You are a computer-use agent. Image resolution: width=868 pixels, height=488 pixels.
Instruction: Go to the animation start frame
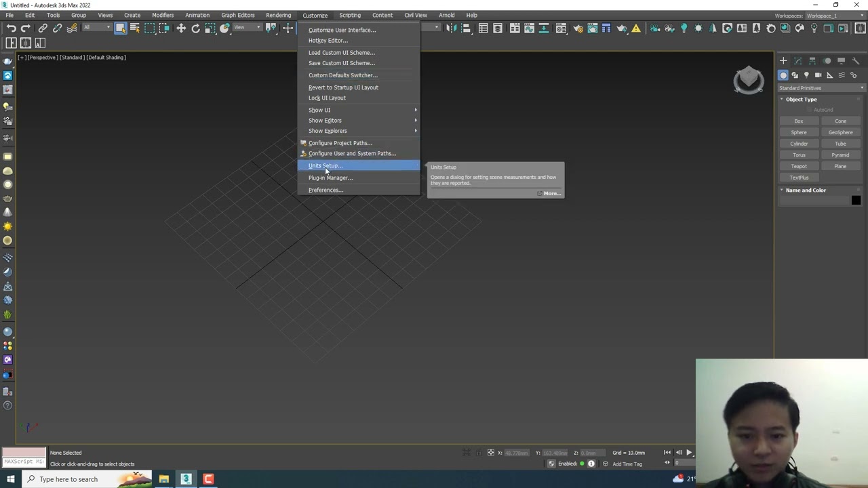[667, 453]
